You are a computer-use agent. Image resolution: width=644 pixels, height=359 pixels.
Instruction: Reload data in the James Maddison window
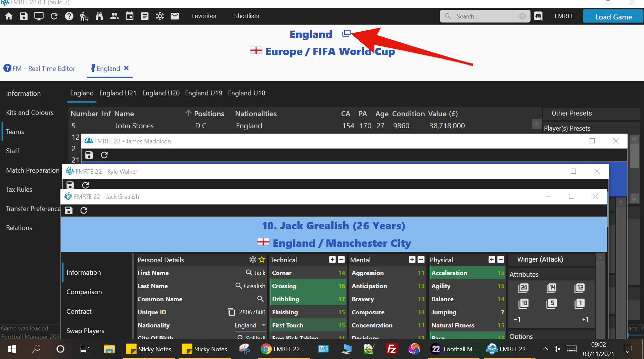(104, 155)
